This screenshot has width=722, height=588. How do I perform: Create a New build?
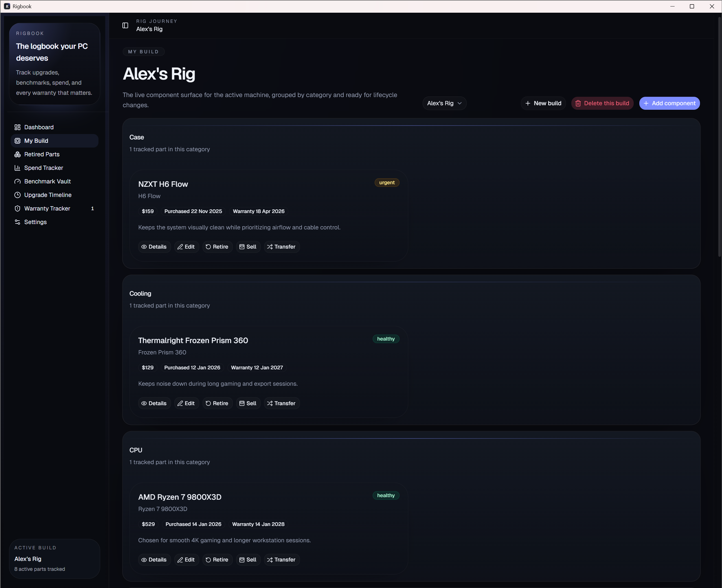click(x=543, y=103)
